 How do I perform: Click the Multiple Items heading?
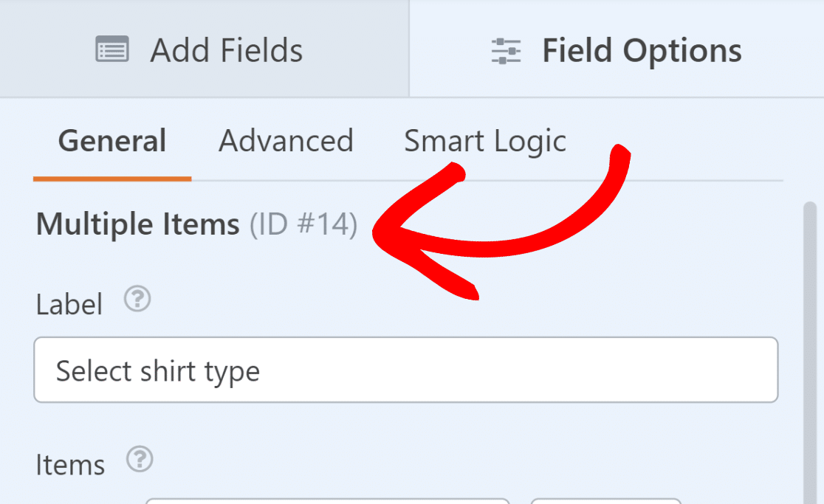[x=137, y=224]
